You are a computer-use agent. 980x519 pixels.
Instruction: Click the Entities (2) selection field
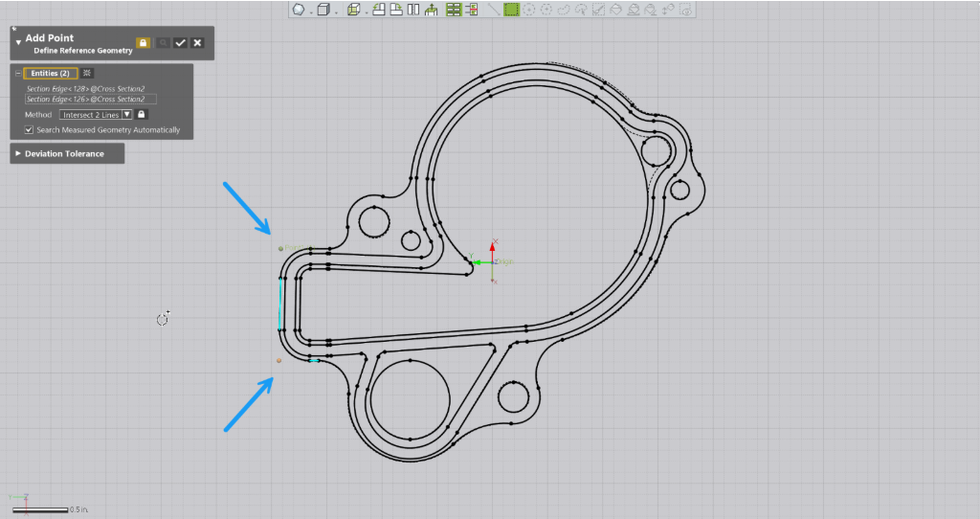(51, 73)
